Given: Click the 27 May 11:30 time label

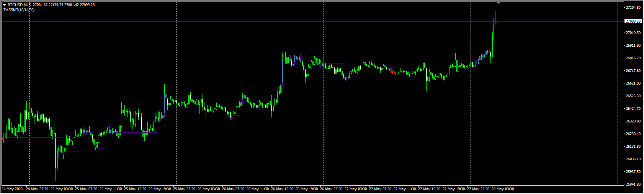Looking at the screenshot, I should pos(405,189).
